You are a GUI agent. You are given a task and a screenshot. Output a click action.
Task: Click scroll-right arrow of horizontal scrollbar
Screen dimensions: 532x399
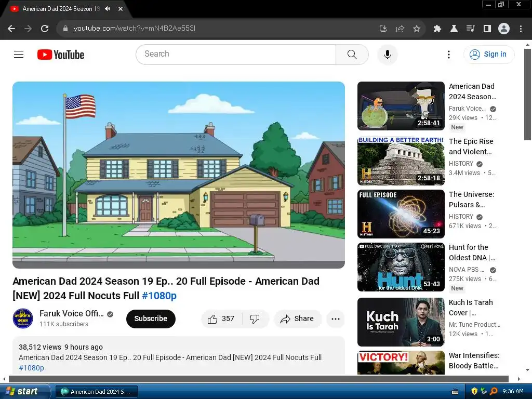pyautogui.click(x=519, y=379)
